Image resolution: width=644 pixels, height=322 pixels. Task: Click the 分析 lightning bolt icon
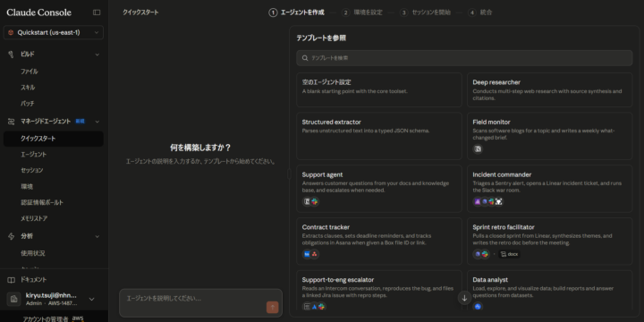click(x=12, y=236)
